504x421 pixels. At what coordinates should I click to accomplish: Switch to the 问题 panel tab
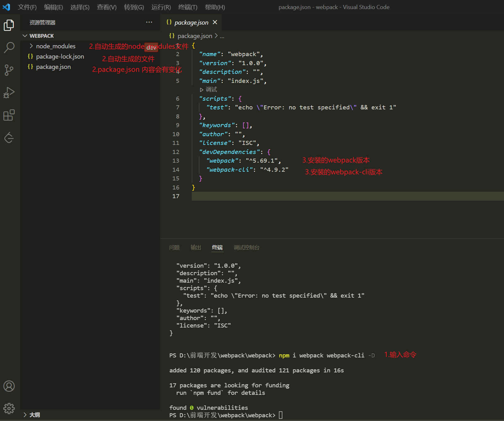(174, 247)
